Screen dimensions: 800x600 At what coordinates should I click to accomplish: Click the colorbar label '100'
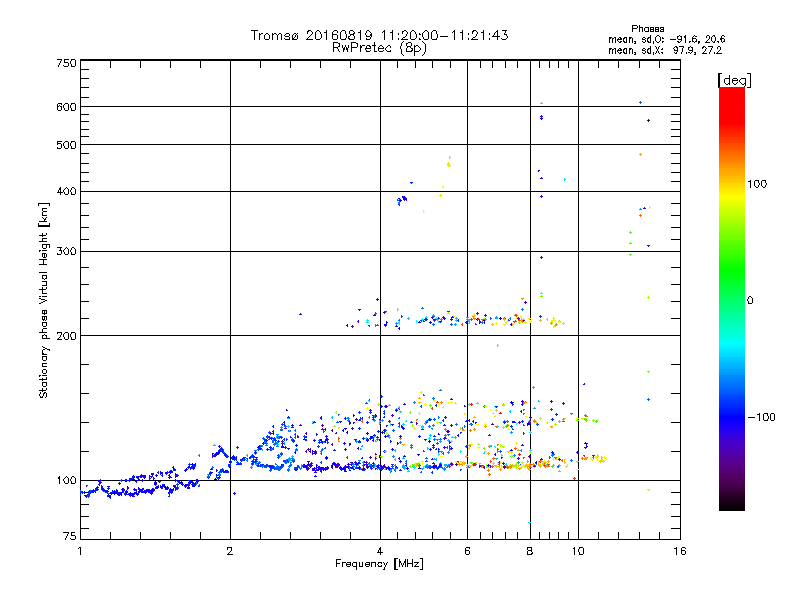pyautogui.click(x=757, y=184)
